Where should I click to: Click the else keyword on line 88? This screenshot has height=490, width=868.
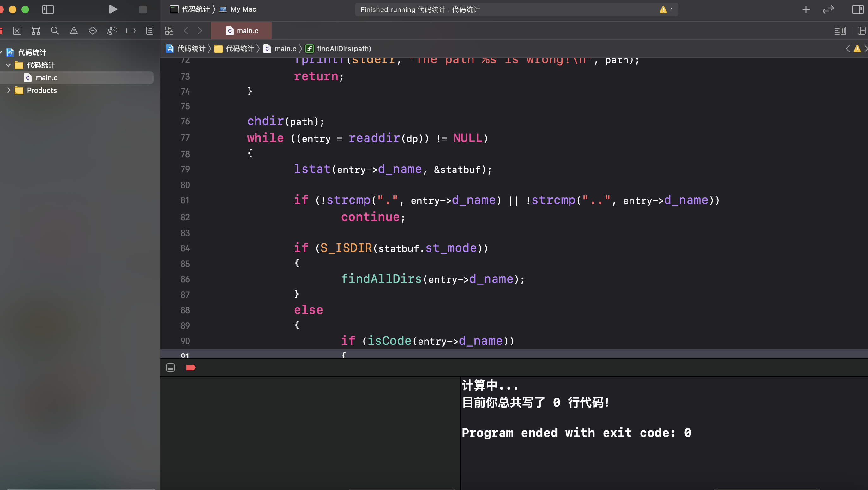(308, 310)
